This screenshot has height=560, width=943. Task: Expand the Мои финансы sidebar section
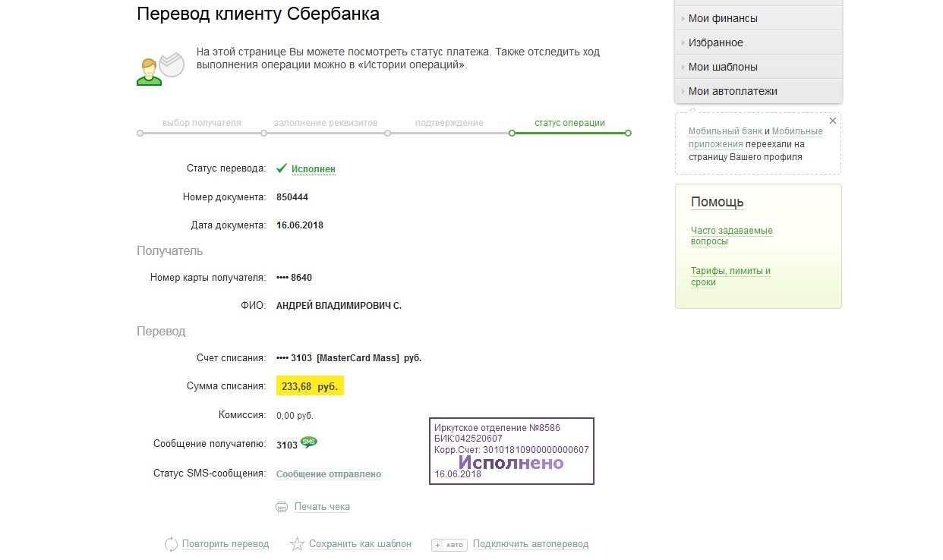(x=723, y=18)
